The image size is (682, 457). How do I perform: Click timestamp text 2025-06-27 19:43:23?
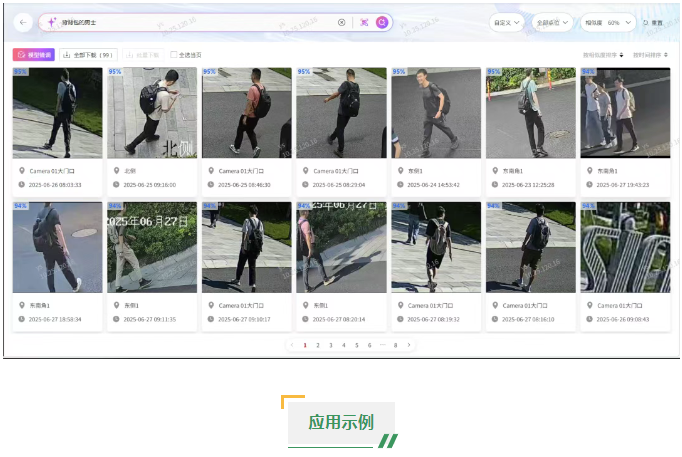[x=622, y=185]
